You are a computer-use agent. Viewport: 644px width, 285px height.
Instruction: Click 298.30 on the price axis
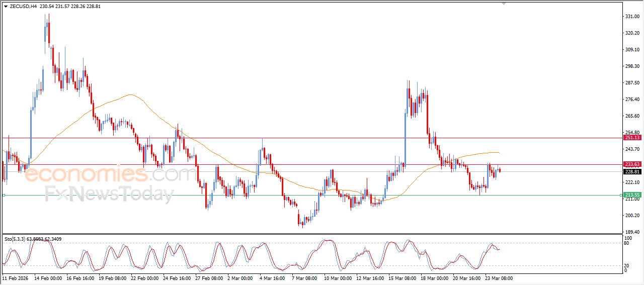click(x=632, y=66)
